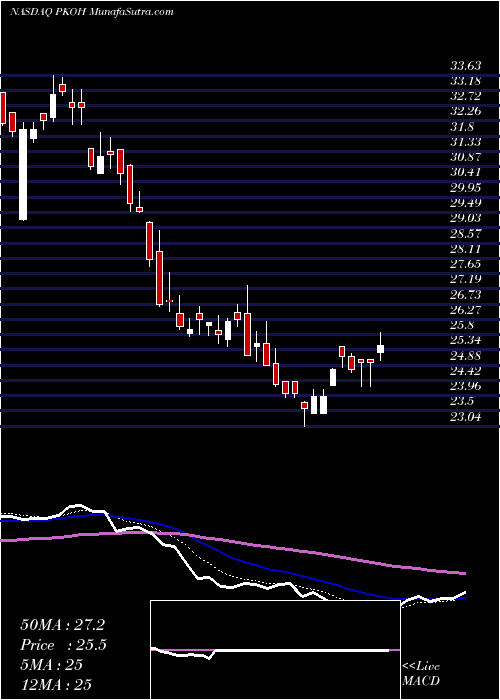This screenshot has height=700, width=500.
Task: Click the 30.87 price axis label
Action: point(466,157)
